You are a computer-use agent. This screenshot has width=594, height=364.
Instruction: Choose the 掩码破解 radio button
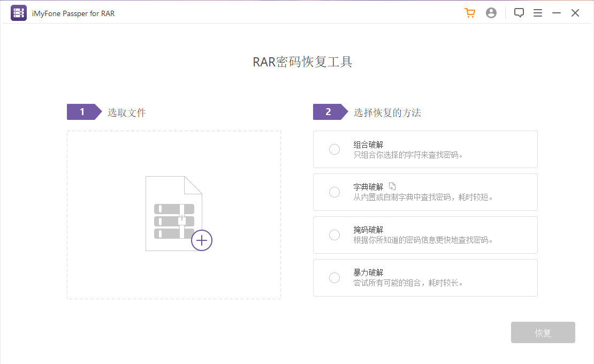click(334, 235)
